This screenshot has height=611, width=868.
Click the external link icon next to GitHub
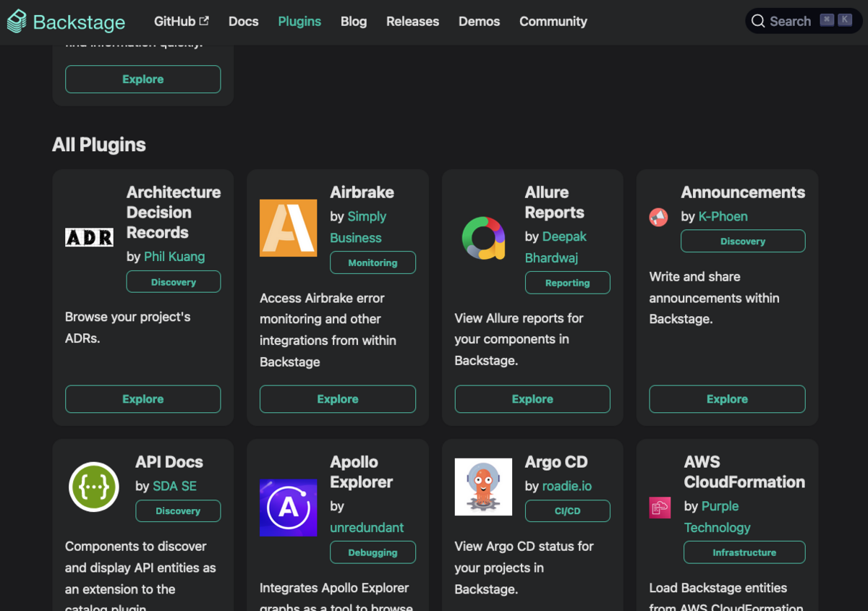(204, 21)
